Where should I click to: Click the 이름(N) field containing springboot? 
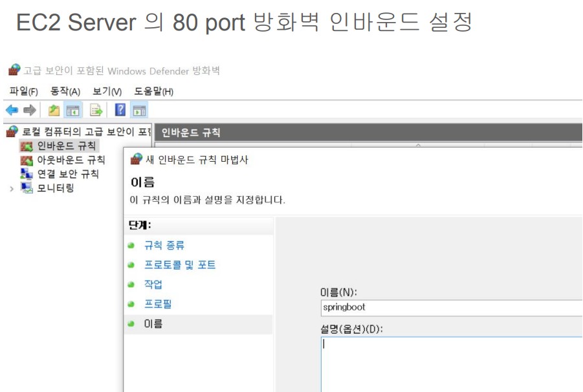[x=452, y=308]
